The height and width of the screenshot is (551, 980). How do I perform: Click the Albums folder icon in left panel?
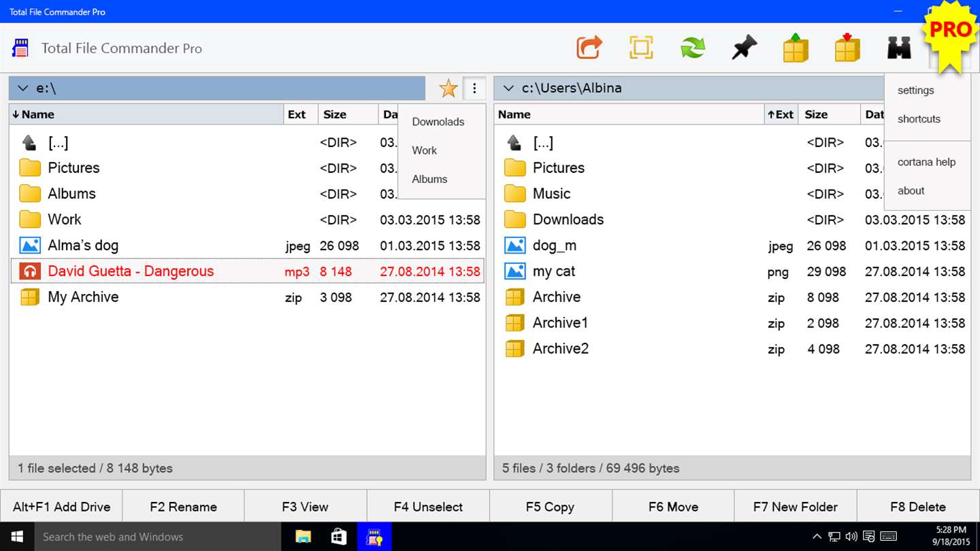[30, 194]
